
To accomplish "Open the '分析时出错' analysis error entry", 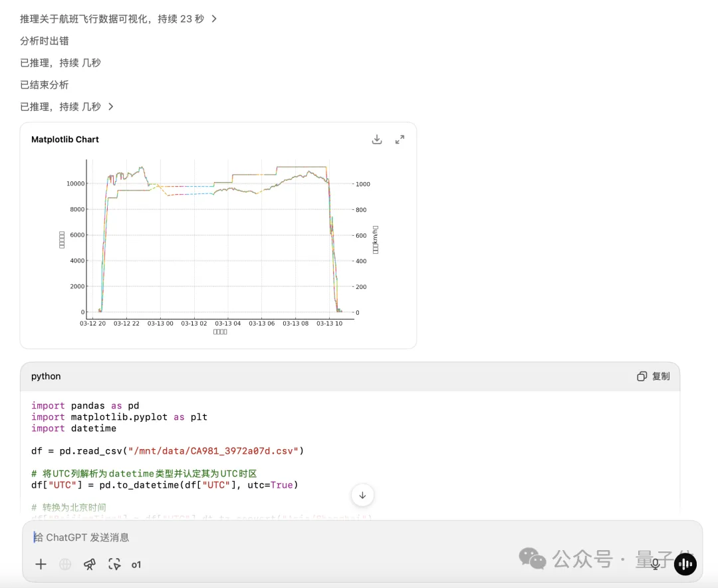I will click(x=45, y=41).
